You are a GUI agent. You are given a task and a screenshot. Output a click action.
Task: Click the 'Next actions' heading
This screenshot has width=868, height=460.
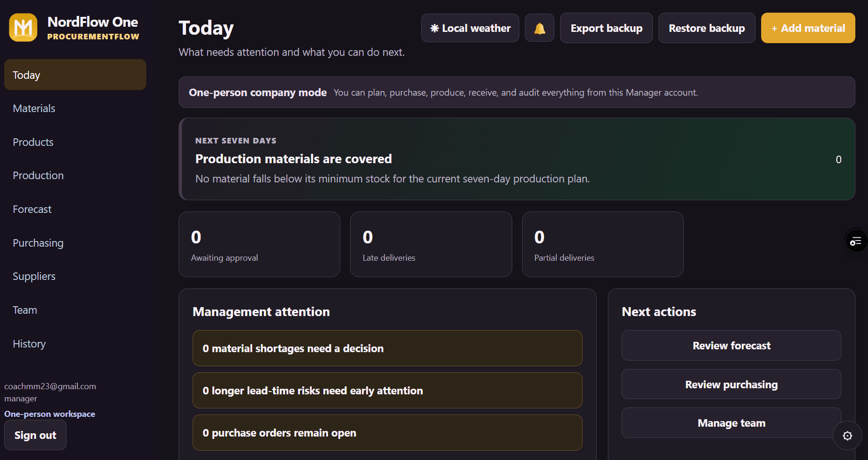coord(658,312)
